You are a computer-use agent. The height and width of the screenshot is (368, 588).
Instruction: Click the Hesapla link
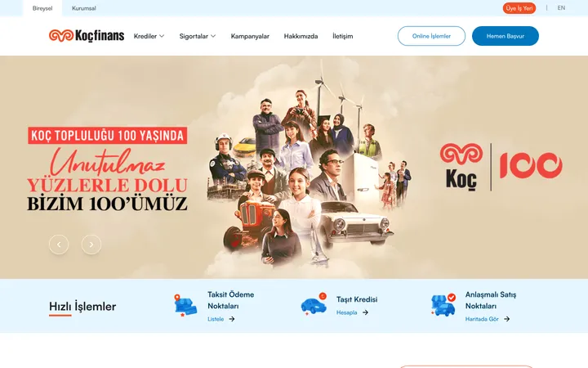point(346,312)
